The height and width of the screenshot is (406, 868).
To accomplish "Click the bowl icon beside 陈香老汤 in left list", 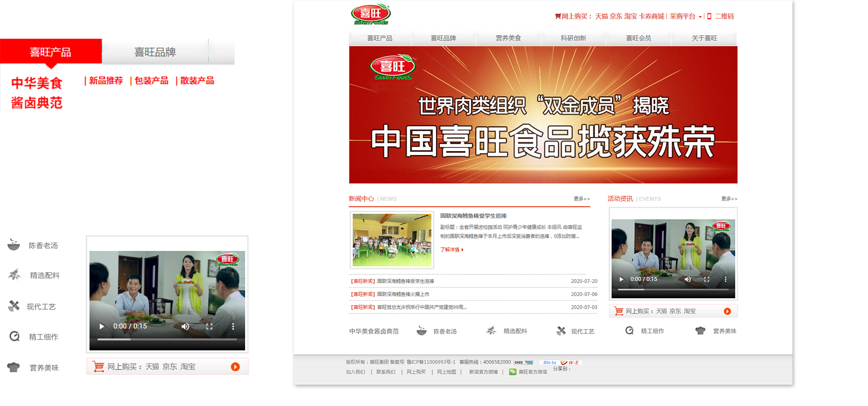I will [x=14, y=244].
